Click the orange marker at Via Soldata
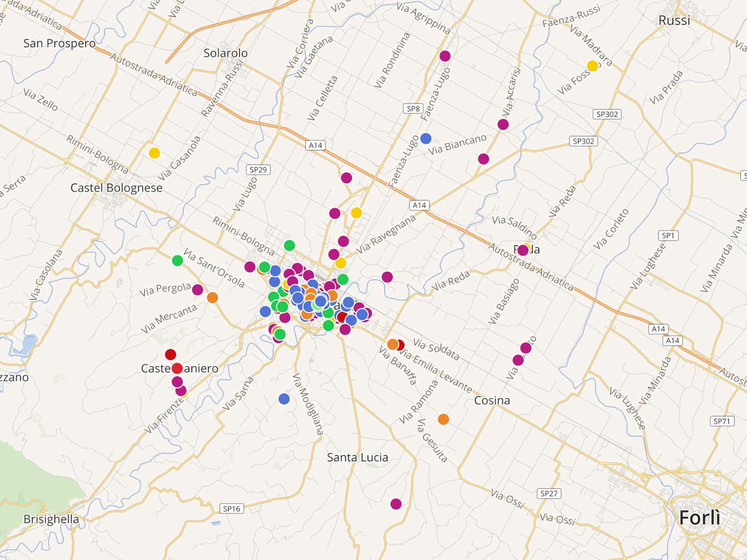Image resolution: width=747 pixels, height=560 pixels. point(392,345)
